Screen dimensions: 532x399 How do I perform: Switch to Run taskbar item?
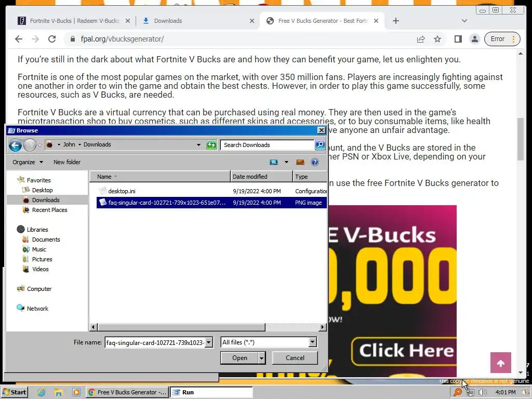point(211,392)
